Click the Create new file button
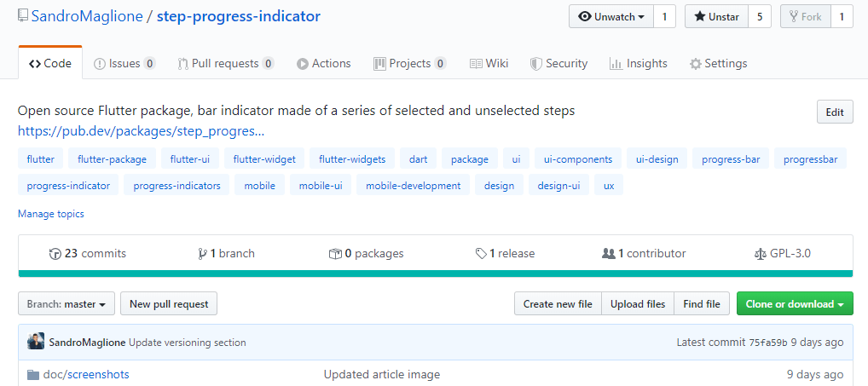 pyautogui.click(x=558, y=303)
